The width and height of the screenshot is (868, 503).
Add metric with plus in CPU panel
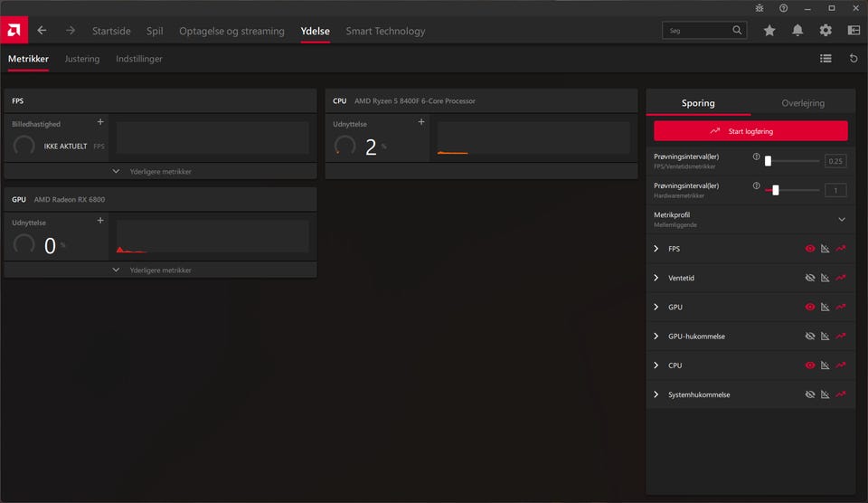(x=421, y=122)
